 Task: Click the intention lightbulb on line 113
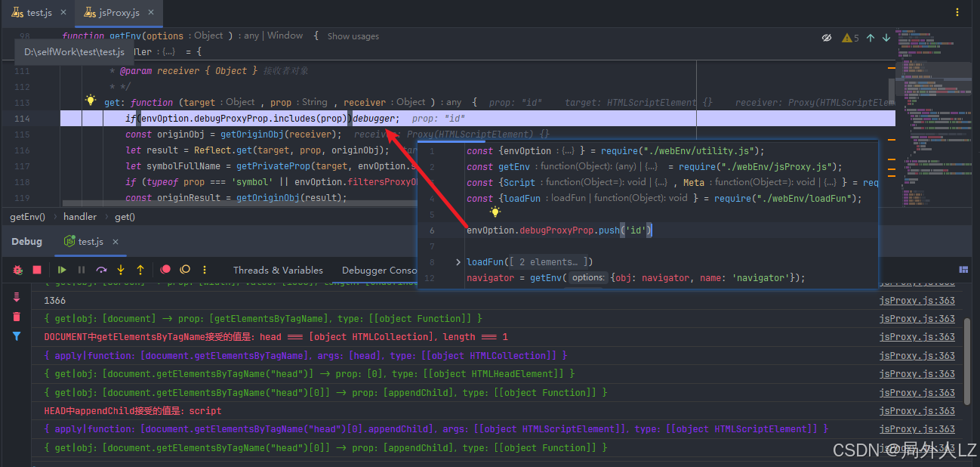pyautogui.click(x=91, y=100)
